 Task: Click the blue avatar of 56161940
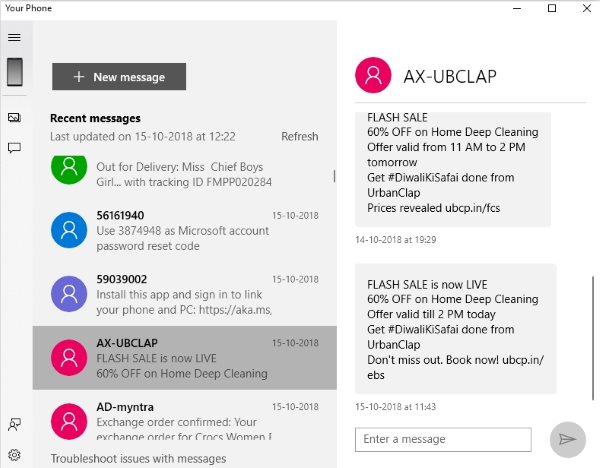pos(69,230)
